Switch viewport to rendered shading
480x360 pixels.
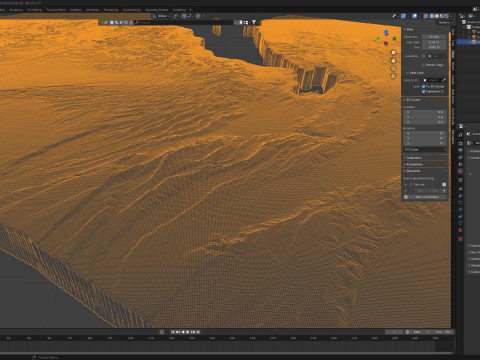coord(447,16)
